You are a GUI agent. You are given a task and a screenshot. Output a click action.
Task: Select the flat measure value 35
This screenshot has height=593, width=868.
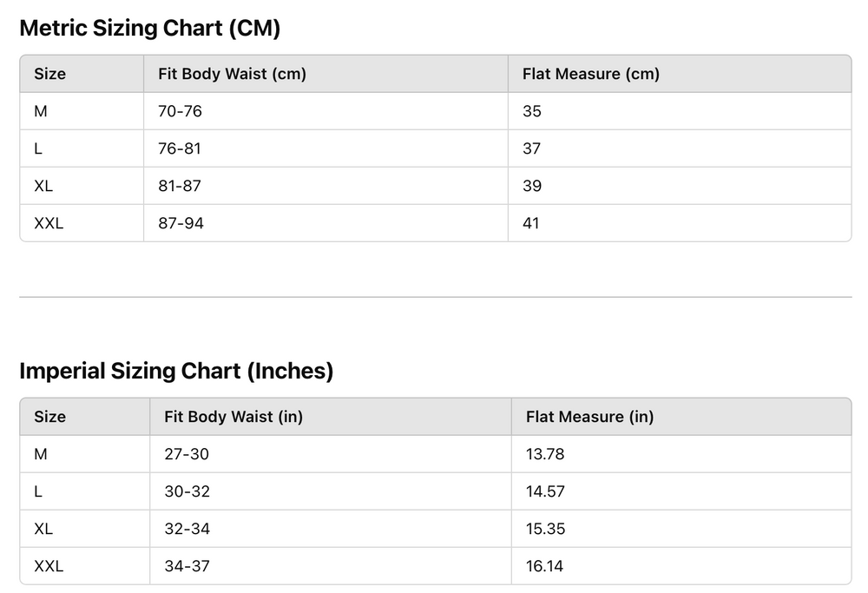[531, 111]
